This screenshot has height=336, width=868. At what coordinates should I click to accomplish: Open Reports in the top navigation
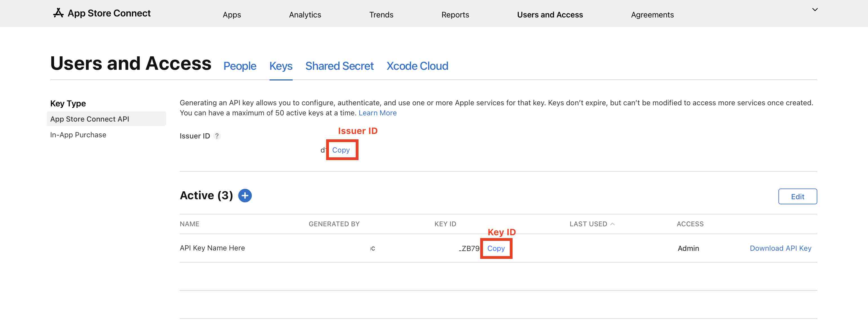coord(455,15)
